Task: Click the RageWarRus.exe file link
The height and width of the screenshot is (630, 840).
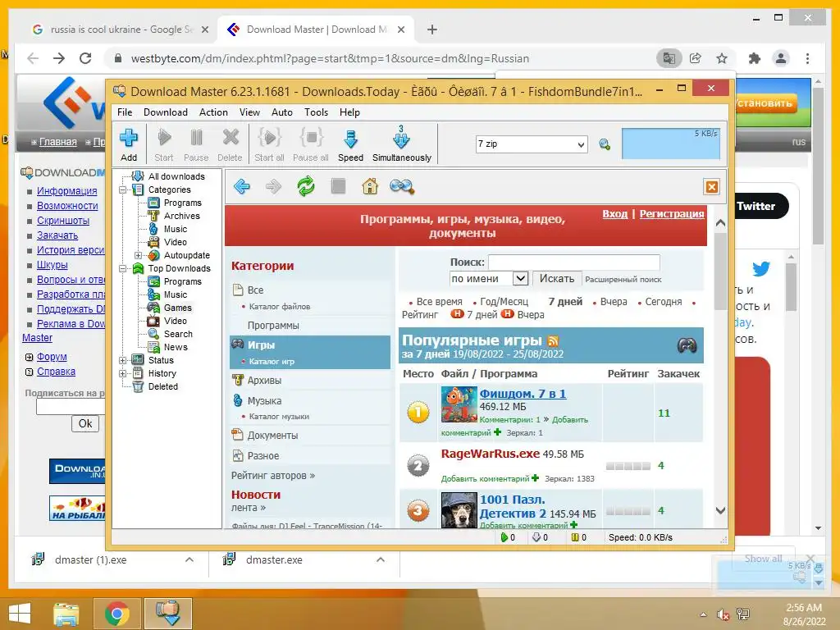Action: [x=491, y=454]
